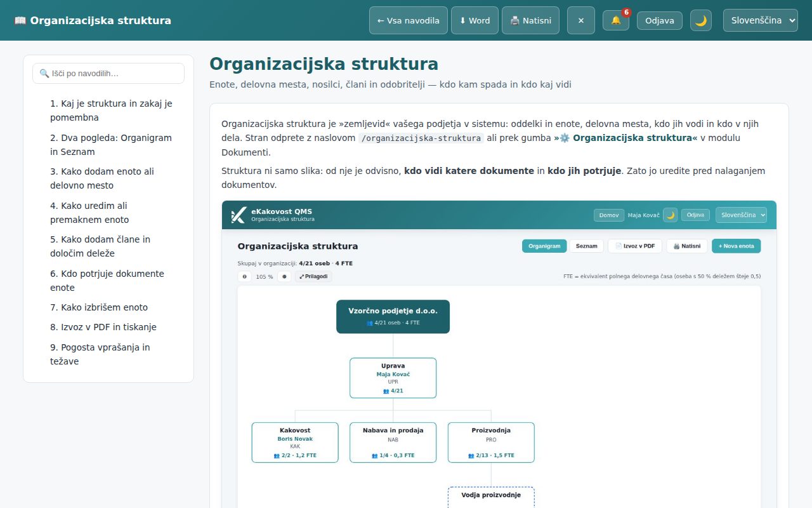Click the zoom in icon right of 105 %

click(284, 277)
